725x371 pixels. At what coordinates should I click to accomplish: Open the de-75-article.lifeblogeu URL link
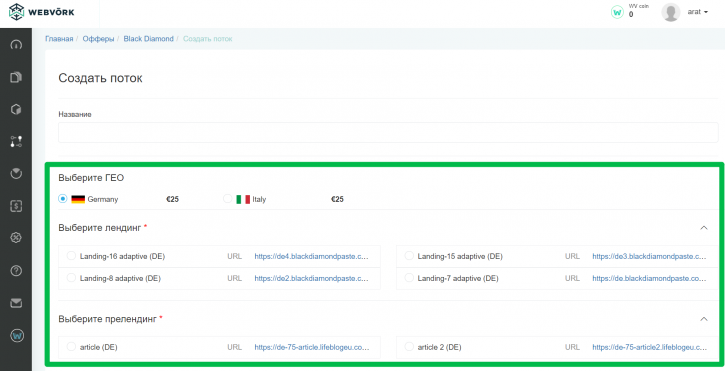click(312, 347)
